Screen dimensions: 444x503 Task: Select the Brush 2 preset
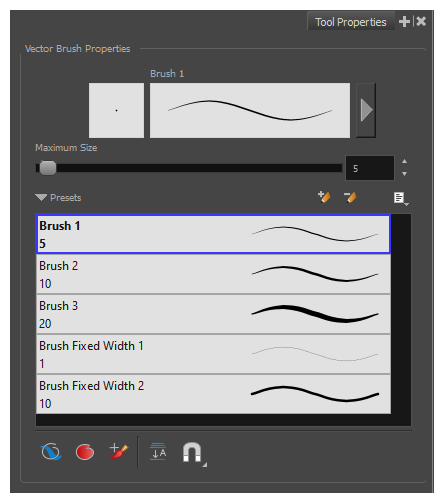[213, 274]
